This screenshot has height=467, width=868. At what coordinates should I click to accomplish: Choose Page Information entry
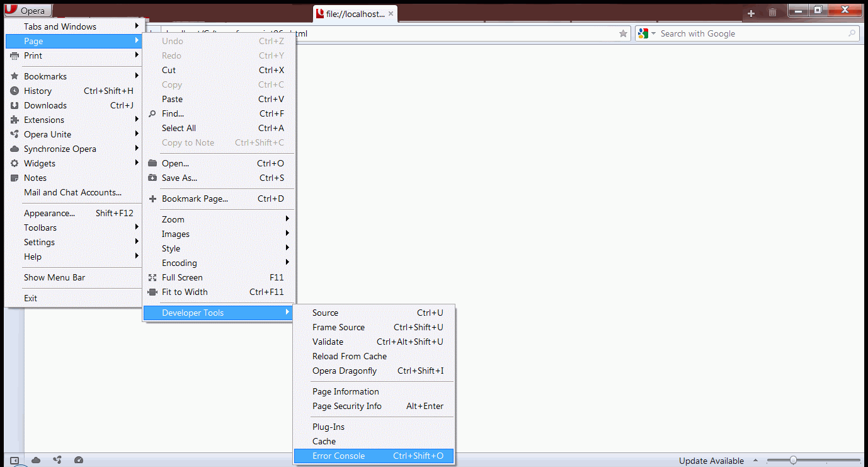coord(374,391)
